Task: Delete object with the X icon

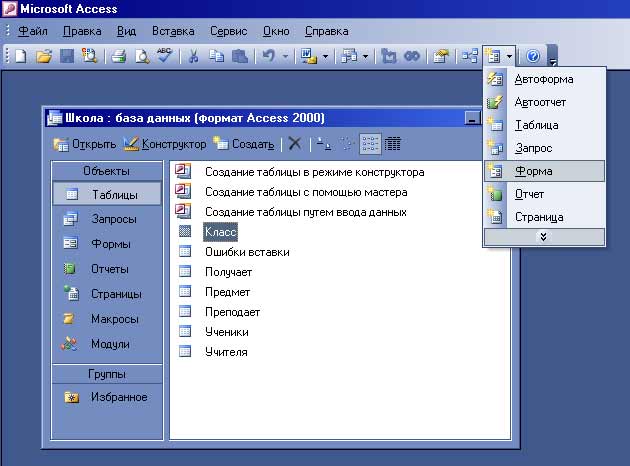Action: 295,143
